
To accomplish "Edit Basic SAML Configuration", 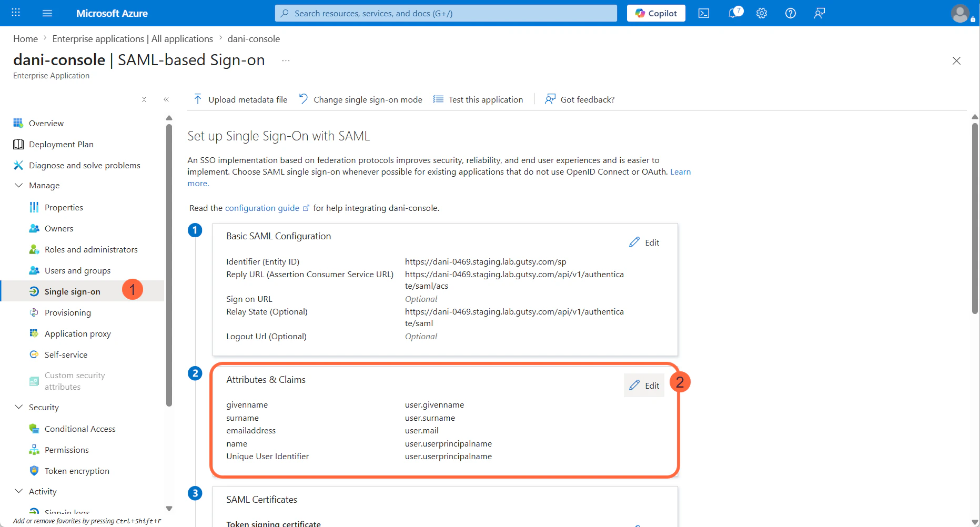I will coord(644,242).
